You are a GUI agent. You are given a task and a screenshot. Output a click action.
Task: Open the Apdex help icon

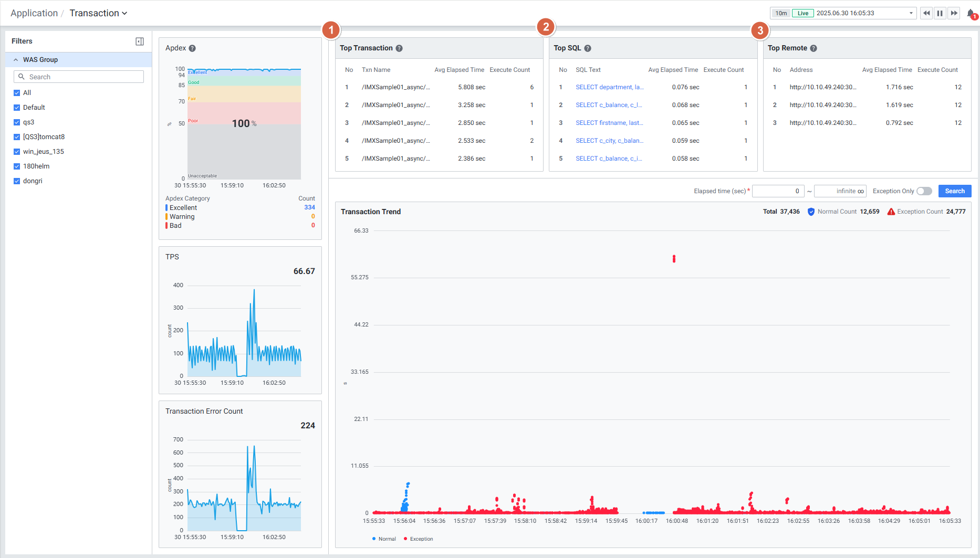(192, 48)
